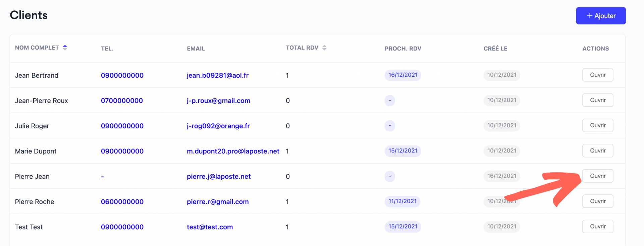This screenshot has height=246, width=644.
Task: Open Pierre Roche's client record
Action: pyautogui.click(x=598, y=201)
